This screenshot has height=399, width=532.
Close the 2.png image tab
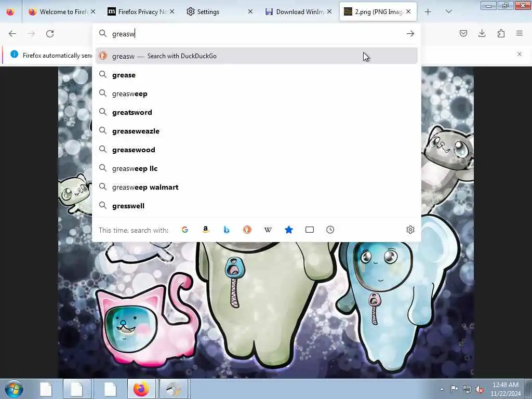tap(408, 12)
